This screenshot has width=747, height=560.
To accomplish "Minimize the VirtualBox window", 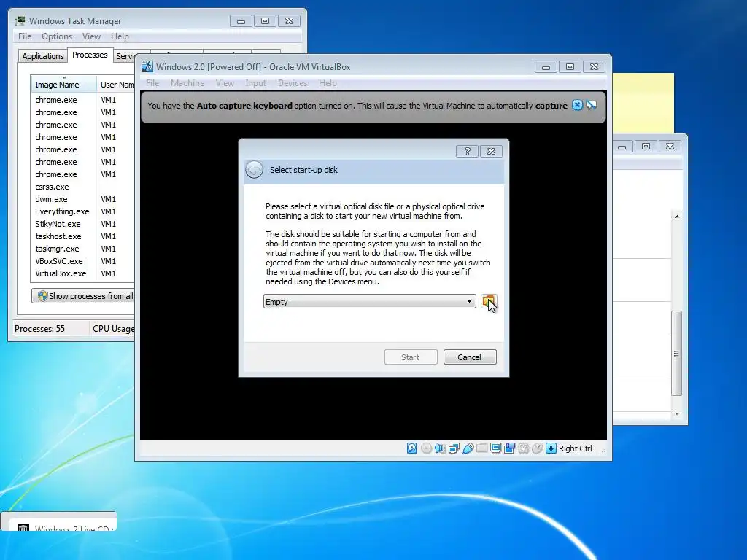I will point(546,66).
